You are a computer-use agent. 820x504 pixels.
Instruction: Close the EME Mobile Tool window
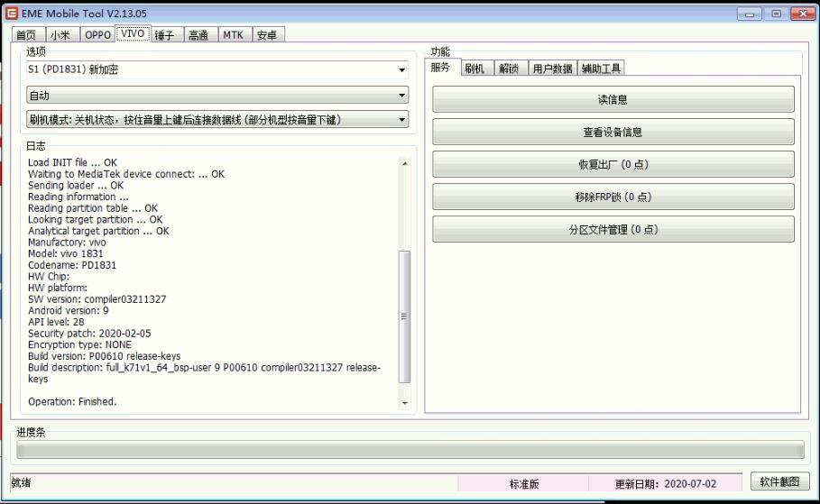pyautogui.click(x=803, y=14)
